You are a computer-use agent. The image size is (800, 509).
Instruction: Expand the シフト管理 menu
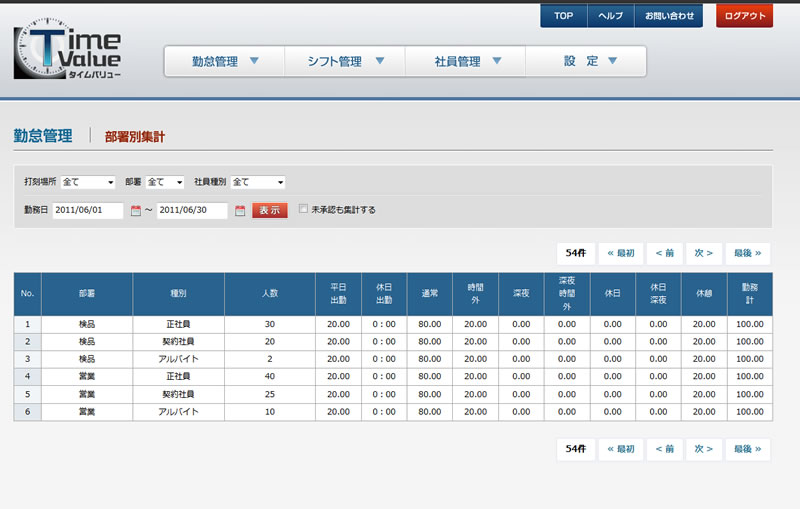pyautogui.click(x=345, y=61)
